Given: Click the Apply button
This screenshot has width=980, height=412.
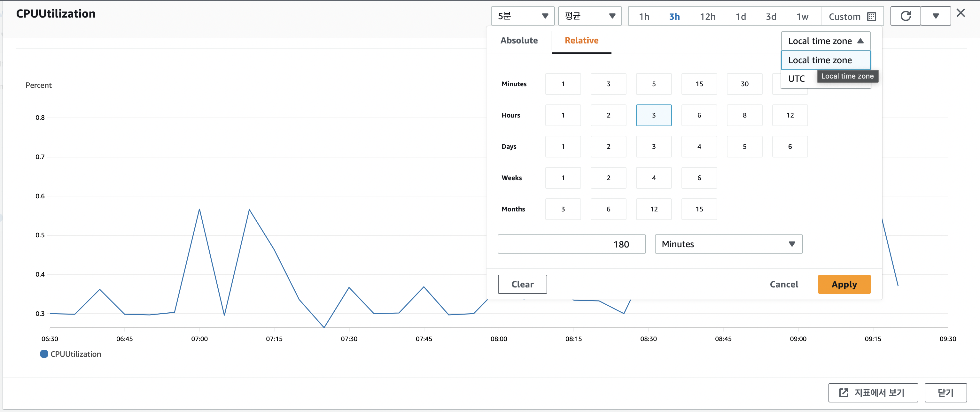Looking at the screenshot, I should pos(844,284).
